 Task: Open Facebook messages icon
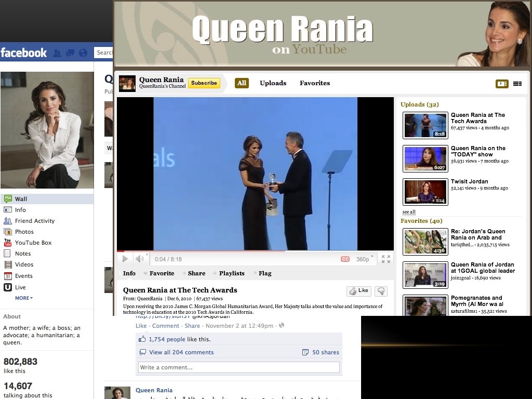coord(70,53)
